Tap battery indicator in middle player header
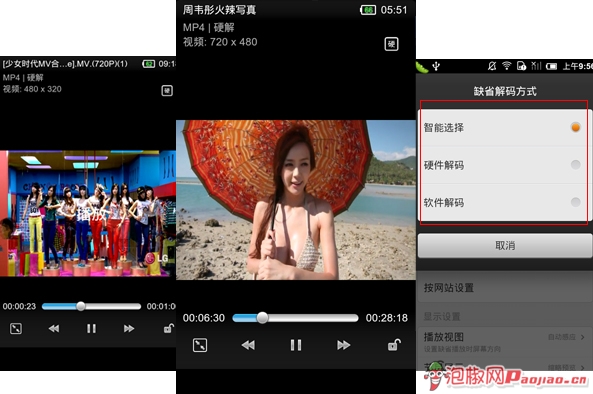The image size is (593, 394). click(x=368, y=10)
